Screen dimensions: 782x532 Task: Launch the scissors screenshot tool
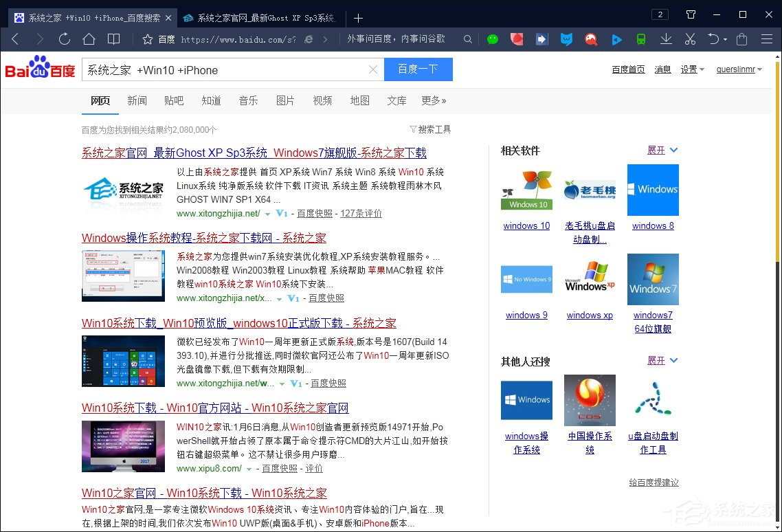pyautogui.click(x=689, y=39)
